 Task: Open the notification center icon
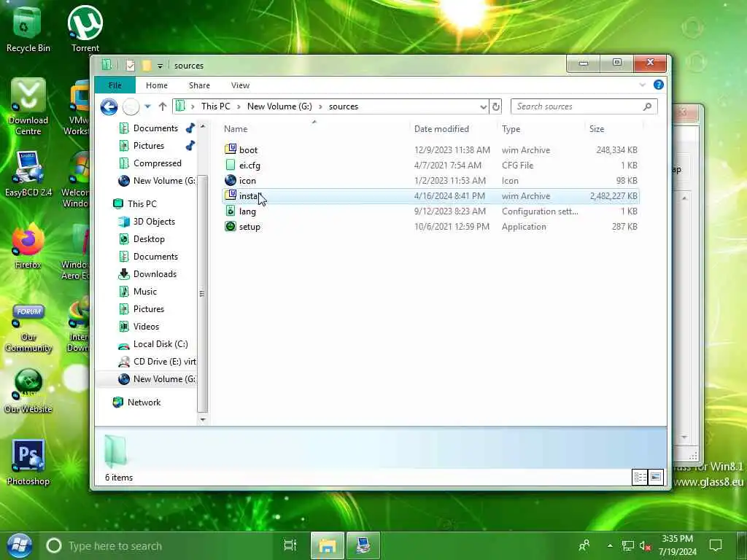[x=716, y=545]
